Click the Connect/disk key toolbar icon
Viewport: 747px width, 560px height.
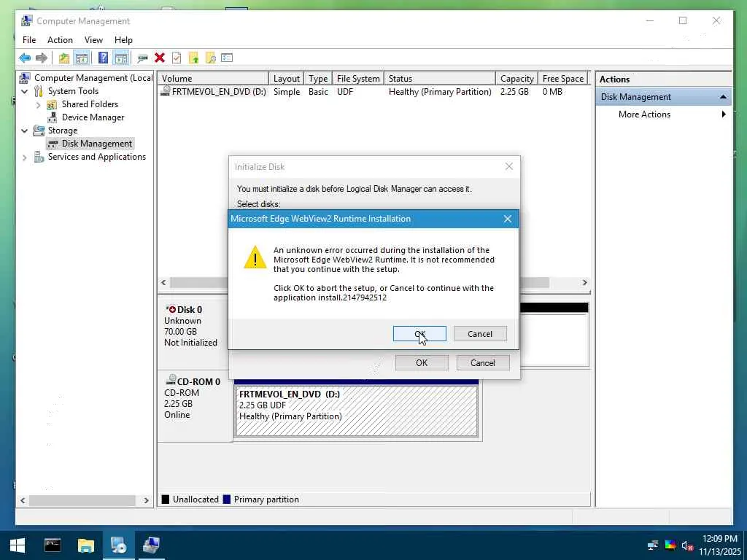(x=142, y=58)
